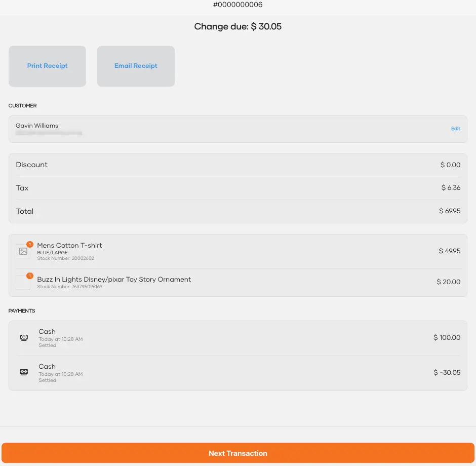Click the Print Receipt button

(48, 66)
